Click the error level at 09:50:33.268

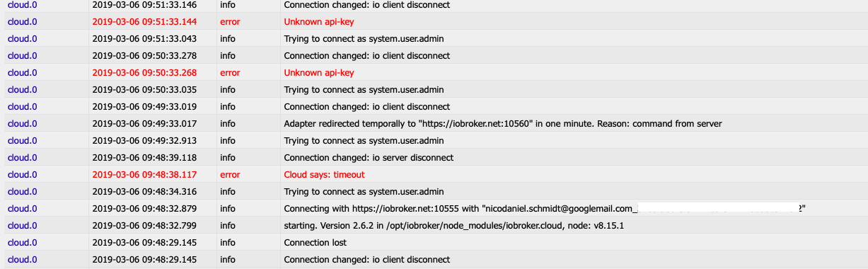click(x=230, y=73)
